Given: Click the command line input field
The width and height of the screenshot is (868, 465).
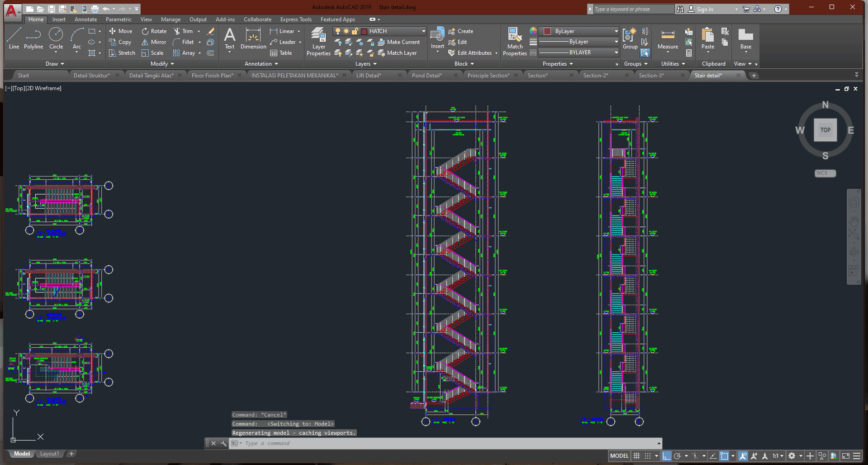Looking at the screenshot, I should pyautogui.click(x=448, y=443).
